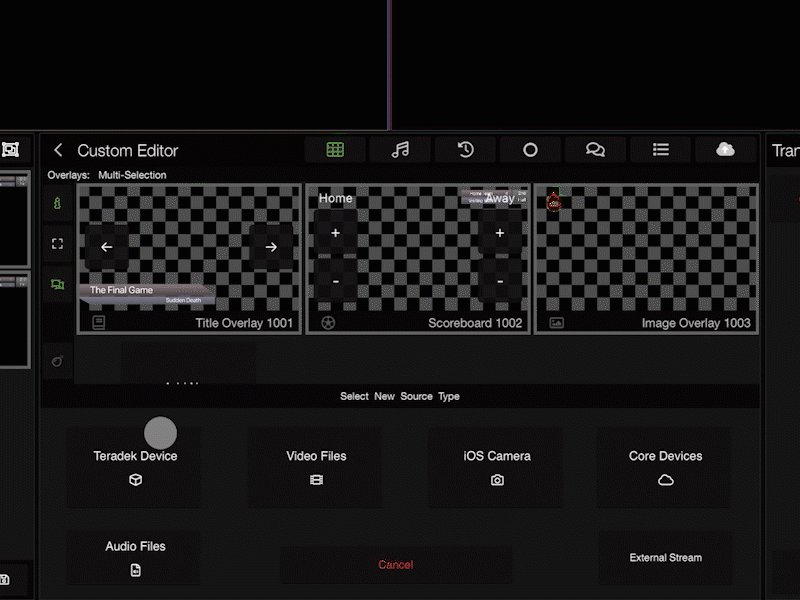This screenshot has height=600, width=800.
Task: Open the chat bubbles tab
Action: [x=595, y=150]
